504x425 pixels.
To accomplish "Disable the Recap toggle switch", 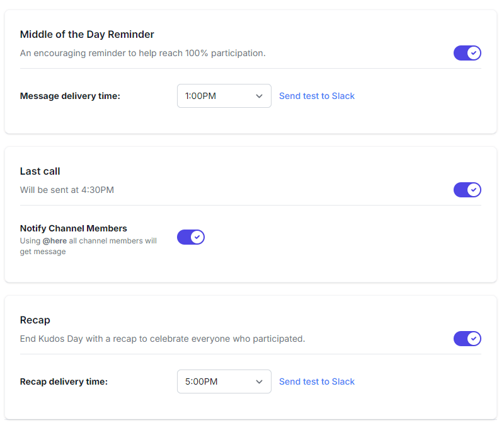I will tap(467, 339).
